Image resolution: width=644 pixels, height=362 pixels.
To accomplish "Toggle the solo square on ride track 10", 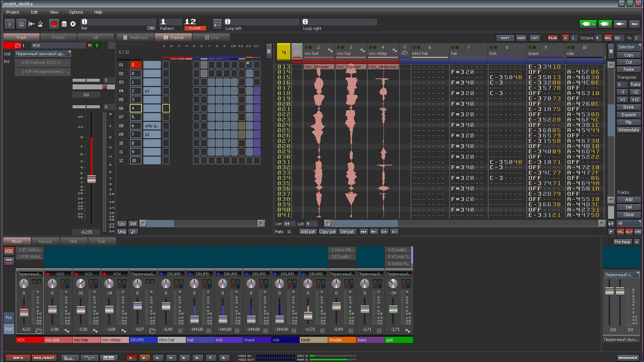I will coord(573,47).
